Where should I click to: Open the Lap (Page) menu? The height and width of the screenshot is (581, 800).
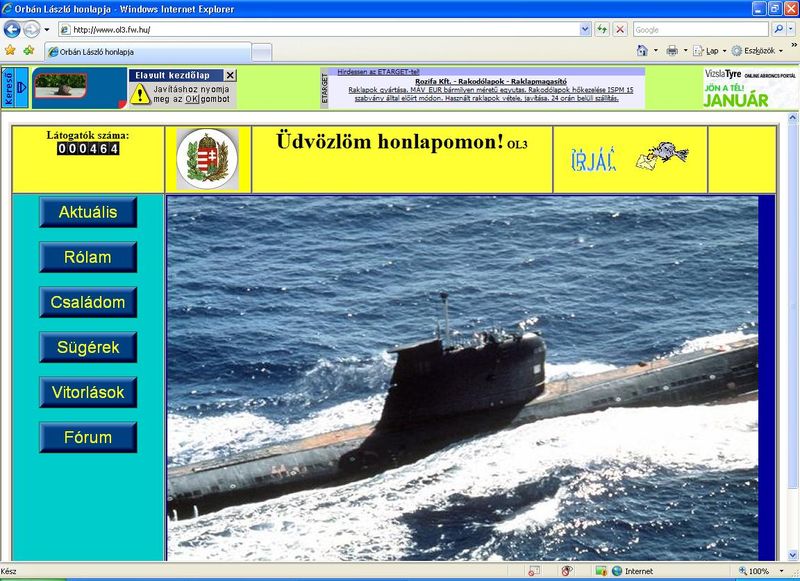(709, 50)
